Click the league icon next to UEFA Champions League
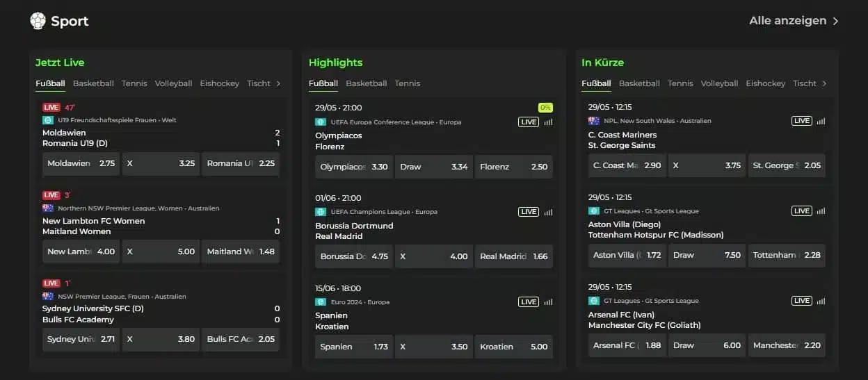 tap(321, 212)
